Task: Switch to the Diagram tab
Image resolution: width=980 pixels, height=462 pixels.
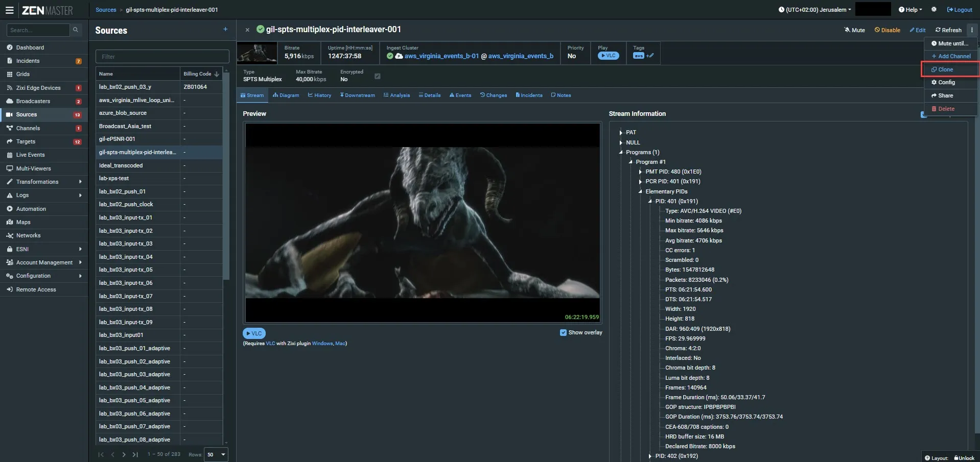Action: (286, 95)
